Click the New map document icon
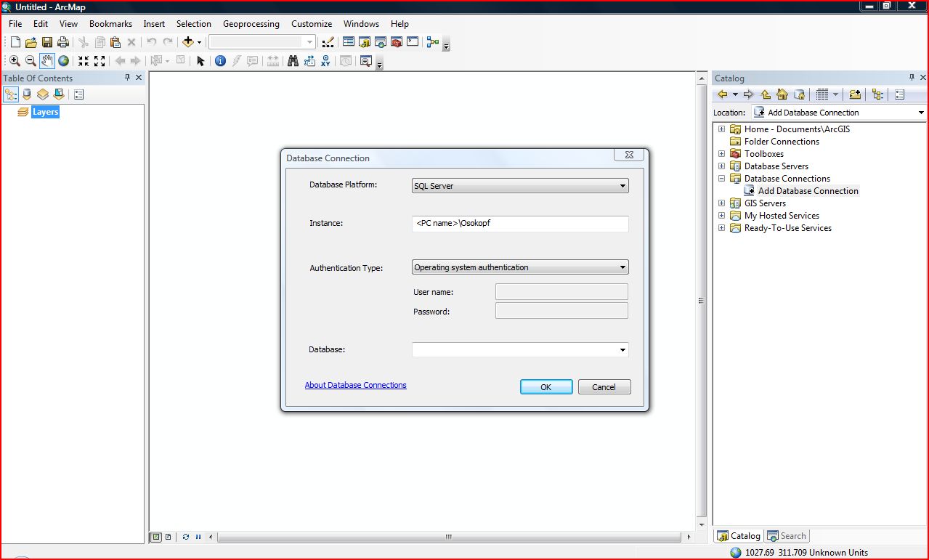Image resolution: width=929 pixels, height=560 pixels. tap(15, 43)
